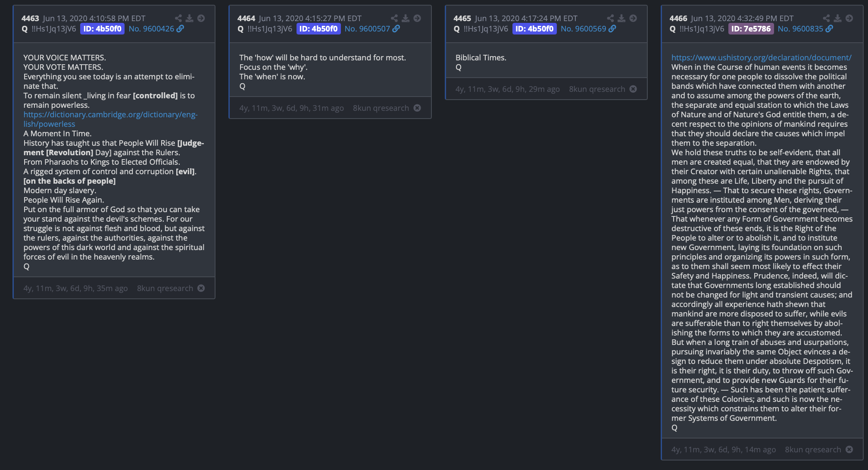Click the share icon on post 4463
The image size is (868, 470).
(178, 18)
